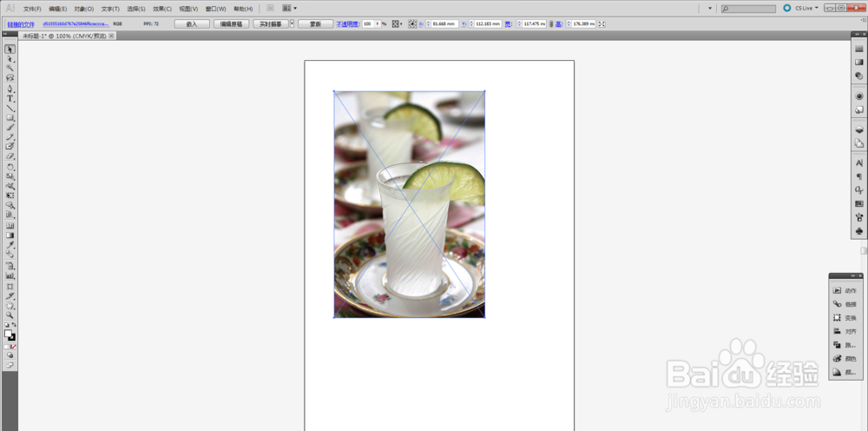This screenshot has height=431, width=868.
Task: Select the Pen tool in toolbox
Action: click(x=10, y=89)
